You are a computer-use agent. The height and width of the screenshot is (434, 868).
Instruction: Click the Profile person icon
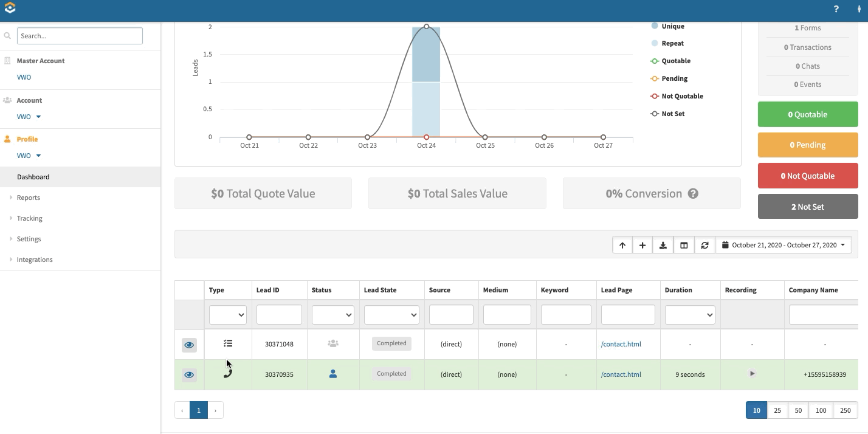click(7, 139)
